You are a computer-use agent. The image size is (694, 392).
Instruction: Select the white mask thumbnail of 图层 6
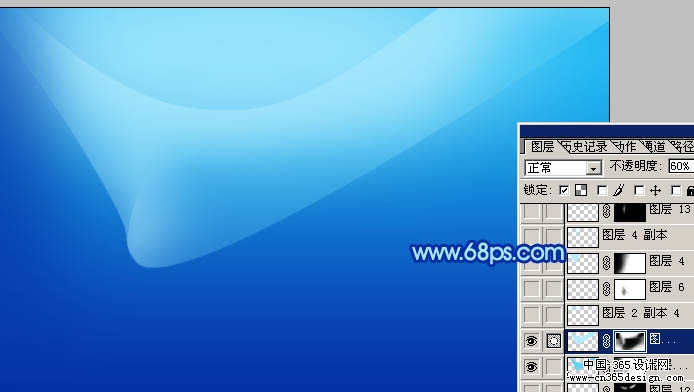point(630,289)
